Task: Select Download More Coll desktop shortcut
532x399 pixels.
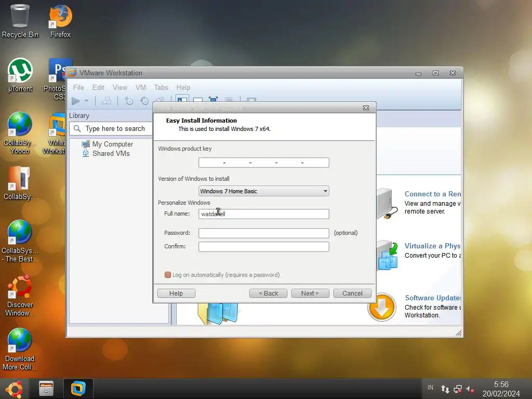Action: [20, 349]
